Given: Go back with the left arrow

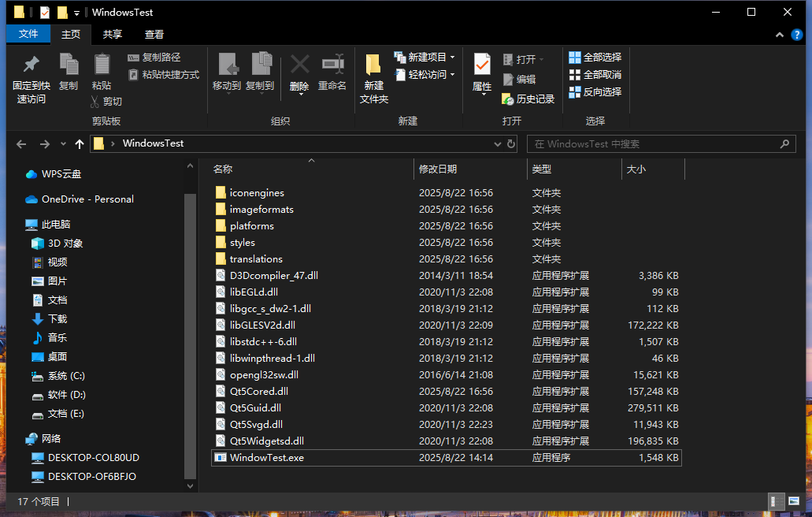Looking at the screenshot, I should point(21,144).
